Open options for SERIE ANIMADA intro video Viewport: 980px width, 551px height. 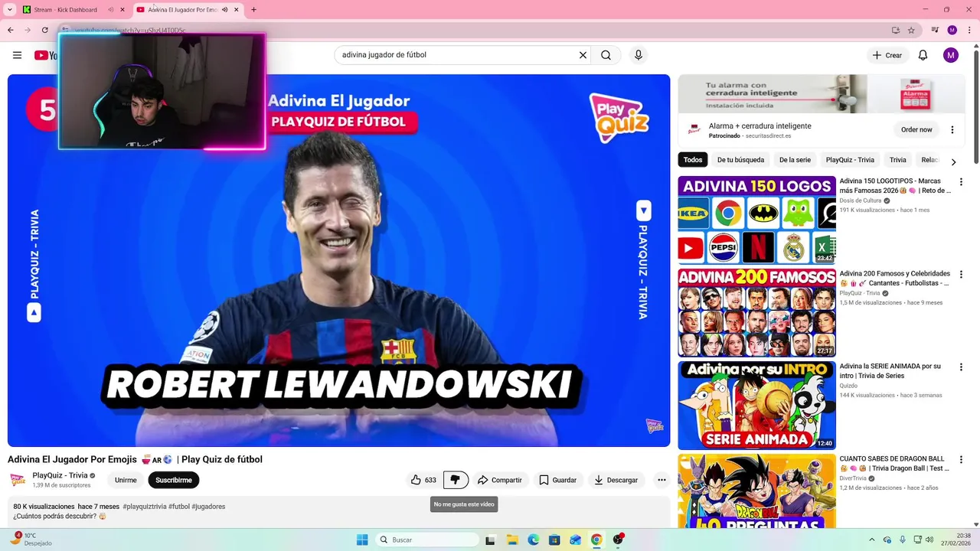coord(961,367)
